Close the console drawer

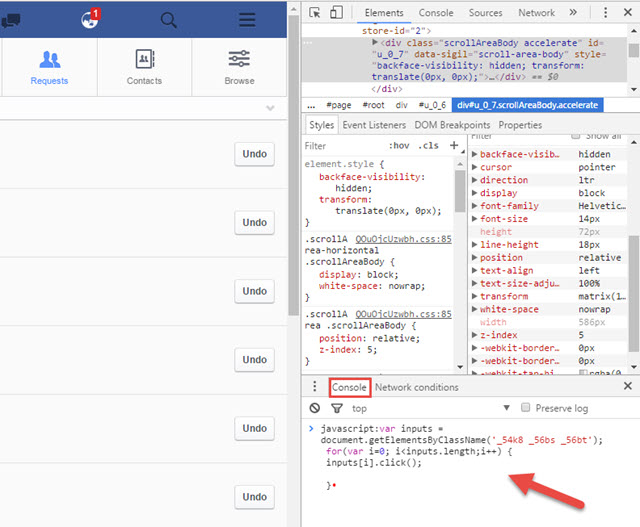coord(628,386)
